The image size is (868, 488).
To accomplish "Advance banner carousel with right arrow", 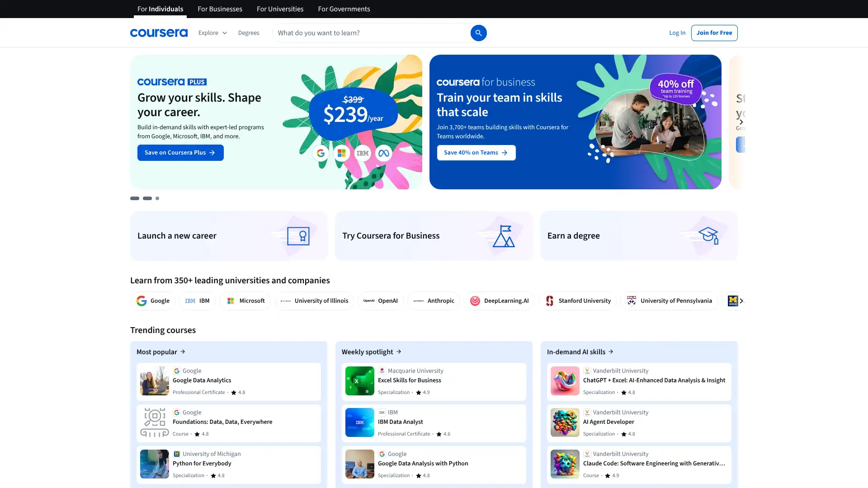I will (x=741, y=122).
